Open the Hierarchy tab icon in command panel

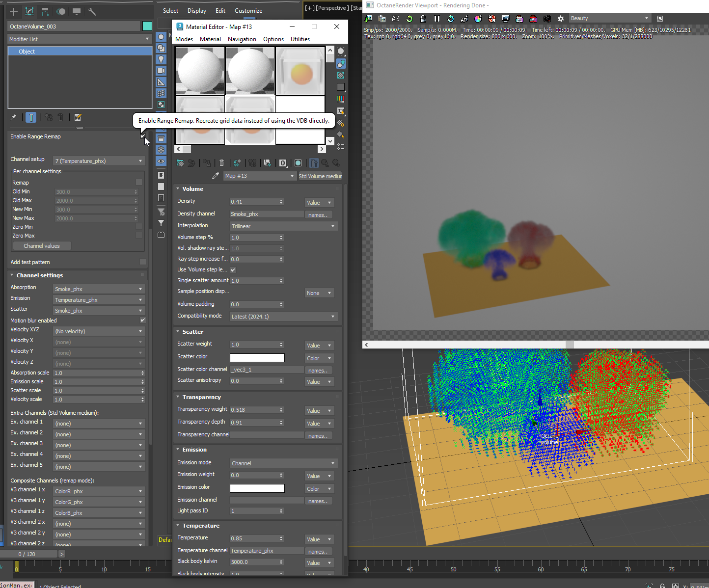click(45, 11)
